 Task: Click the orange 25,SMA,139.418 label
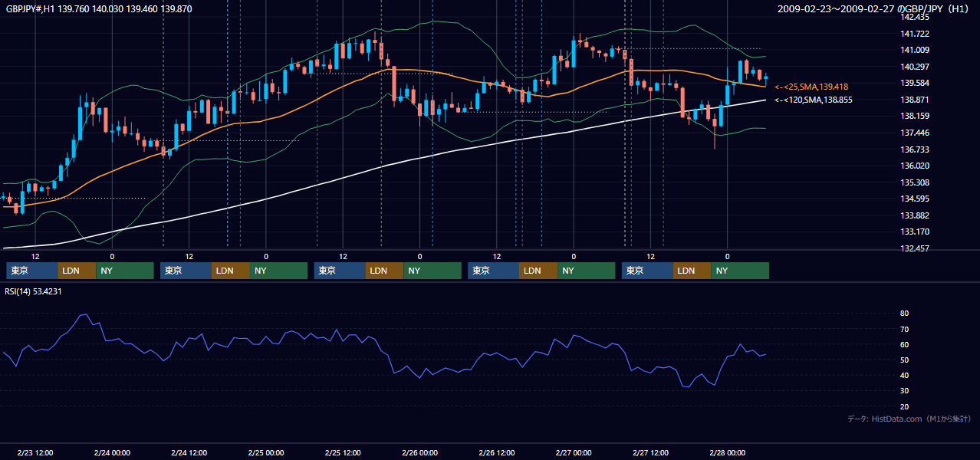tap(811, 87)
